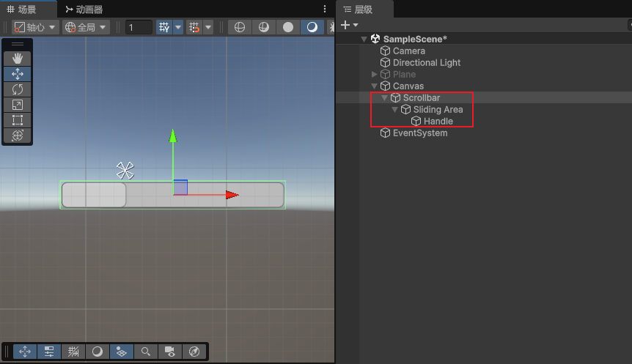The width and height of the screenshot is (632, 364).
Task: Click the red X-axis gizmo arrow
Action: 232,195
